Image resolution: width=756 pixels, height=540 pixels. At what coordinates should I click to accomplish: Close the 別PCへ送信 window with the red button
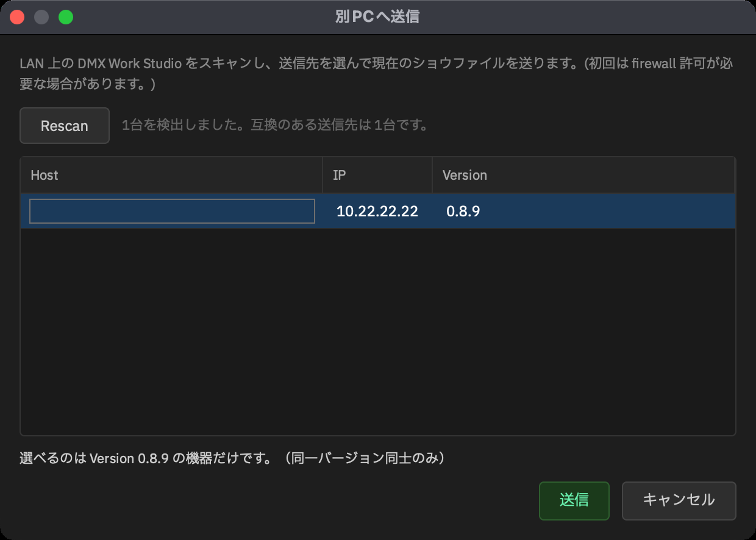(x=17, y=17)
